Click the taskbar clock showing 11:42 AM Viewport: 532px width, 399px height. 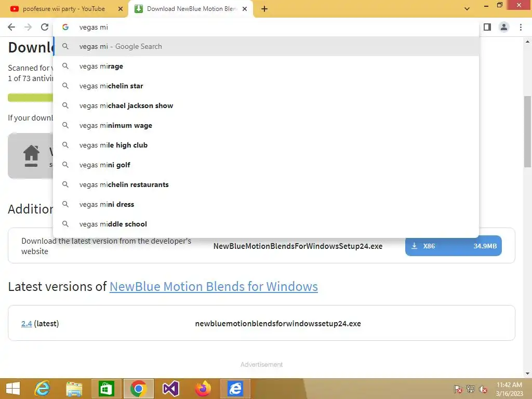509,389
